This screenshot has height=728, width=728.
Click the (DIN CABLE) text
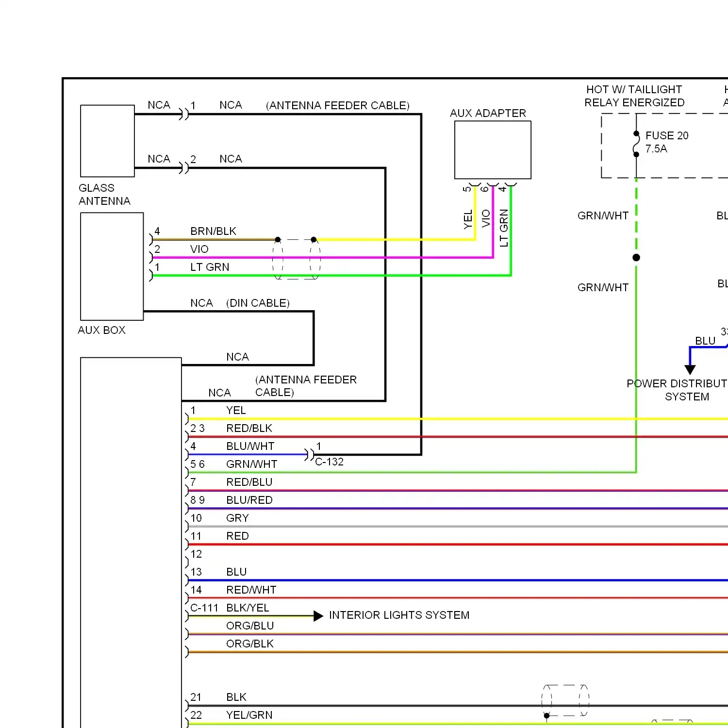[258, 303]
